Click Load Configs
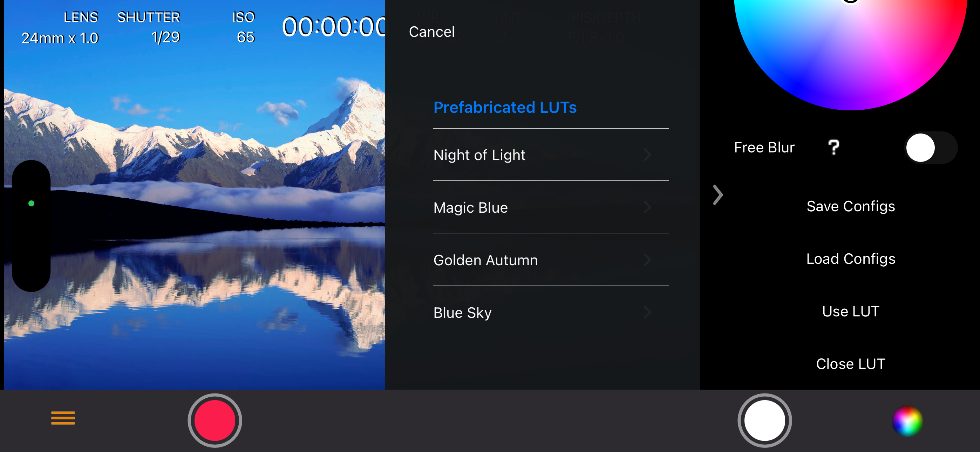 click(x=851, y=259)
